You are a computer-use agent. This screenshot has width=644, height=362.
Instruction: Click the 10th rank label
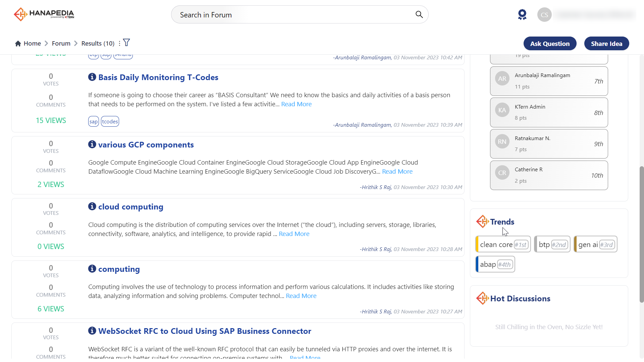(597, 176)
